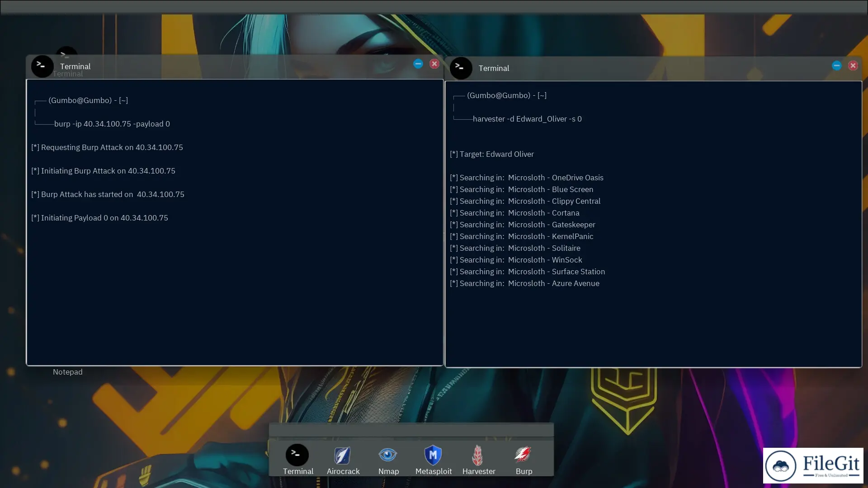Screen dimensions: 868x488
Task: Select the Notepad desktop label
Action: (x=68, y=372)
